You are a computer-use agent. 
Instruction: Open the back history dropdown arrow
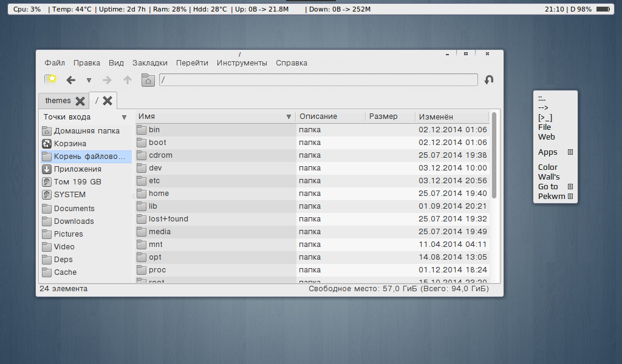89,80
